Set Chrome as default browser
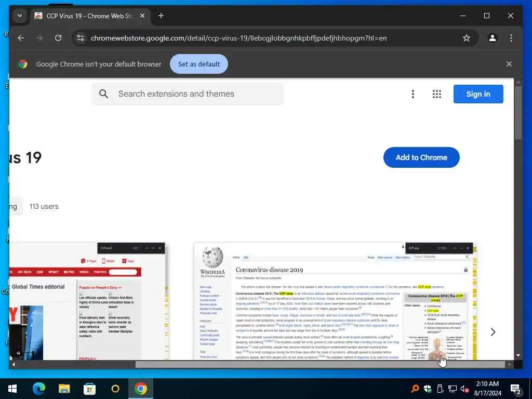Image resolution: width=532 pixels, height=399 pixels. pos(199,64)
